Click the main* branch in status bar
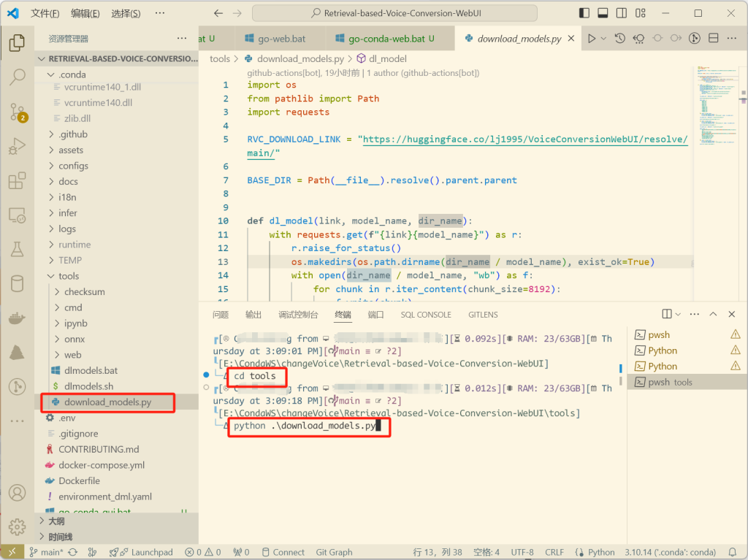Screen dimensions: 748x560 point(46,552)
